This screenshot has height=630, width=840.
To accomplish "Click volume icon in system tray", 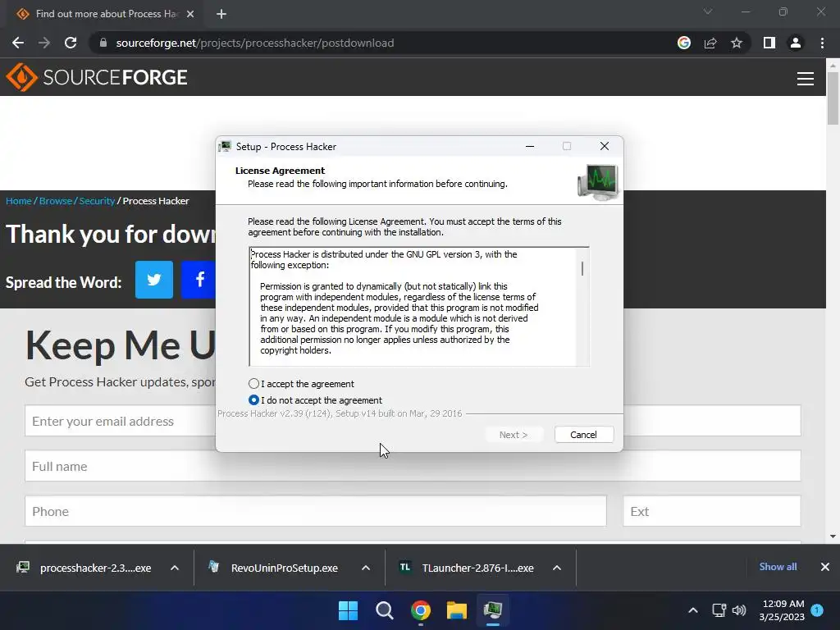I will click(739, 610).
